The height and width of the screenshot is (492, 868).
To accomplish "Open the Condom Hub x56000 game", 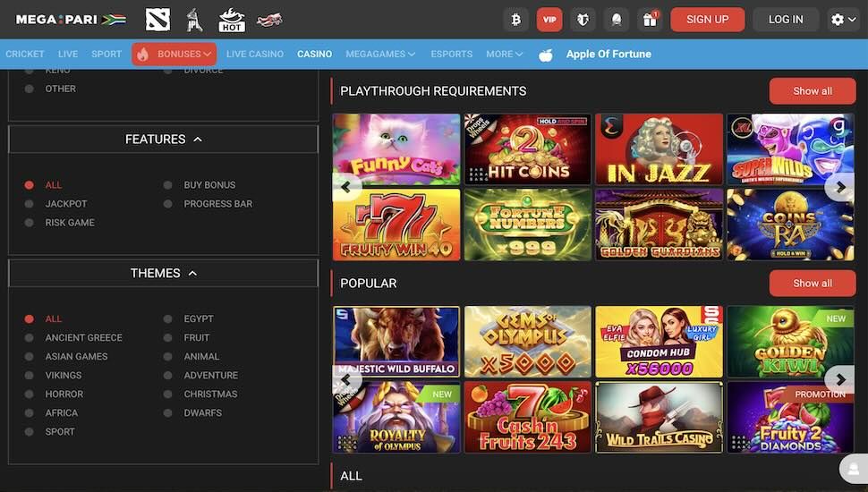I will coord(659,342).
